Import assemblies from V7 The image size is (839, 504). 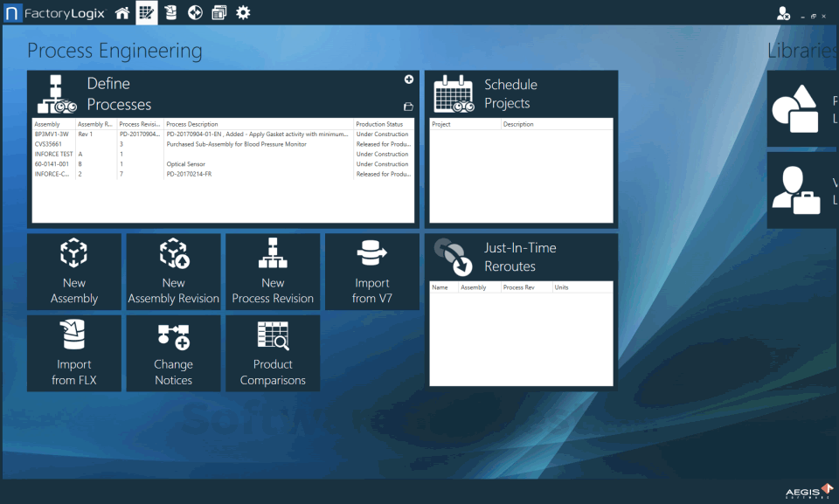371,272
